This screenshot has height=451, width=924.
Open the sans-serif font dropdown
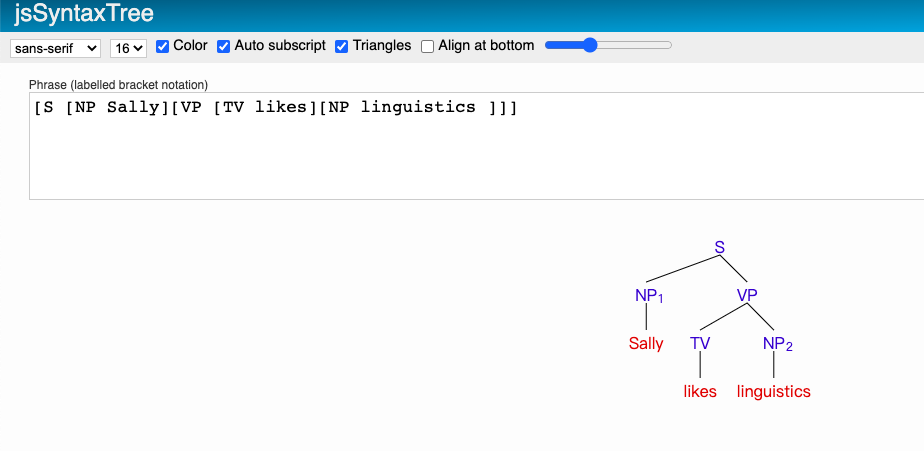pos(55,48)
